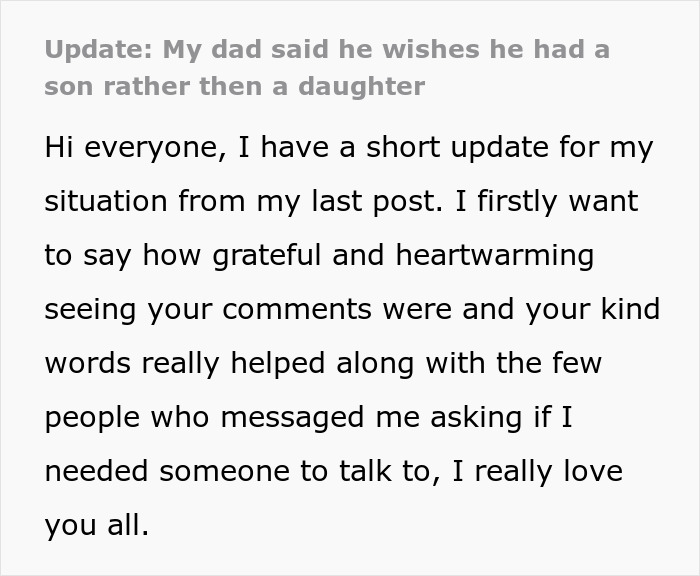The height and width of the screenshot is (576, 700).
Task: Click the word "heartwarming"
Action: coord(495,255)
